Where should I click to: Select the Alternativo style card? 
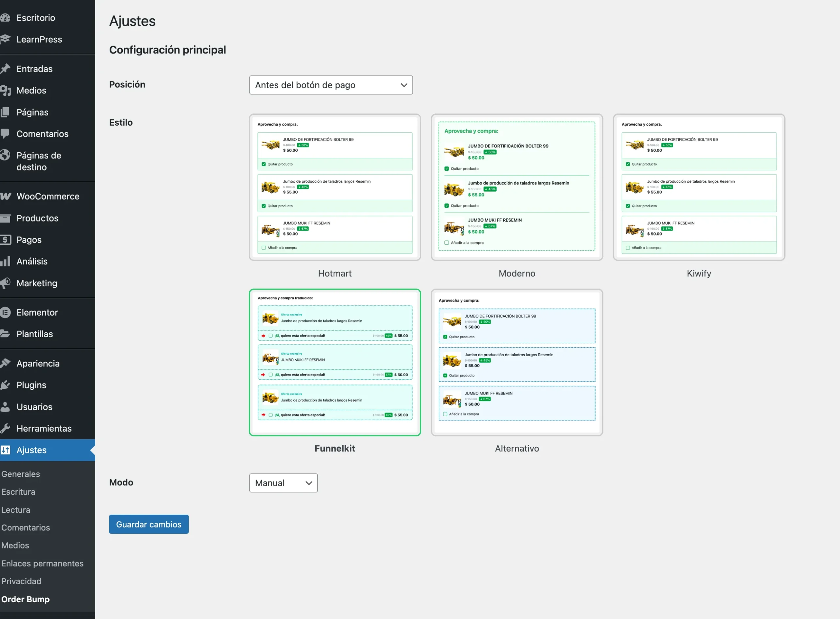point(516,362)
